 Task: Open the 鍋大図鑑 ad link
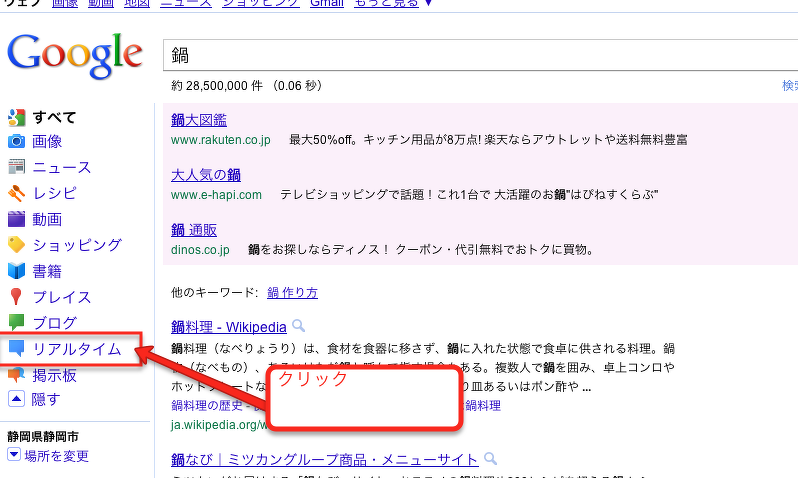point(199,120)
